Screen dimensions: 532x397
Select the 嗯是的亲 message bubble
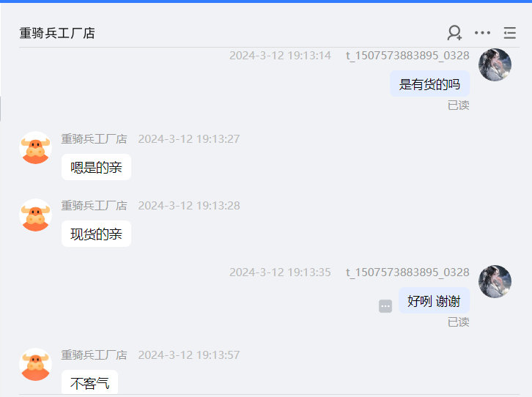96,167
